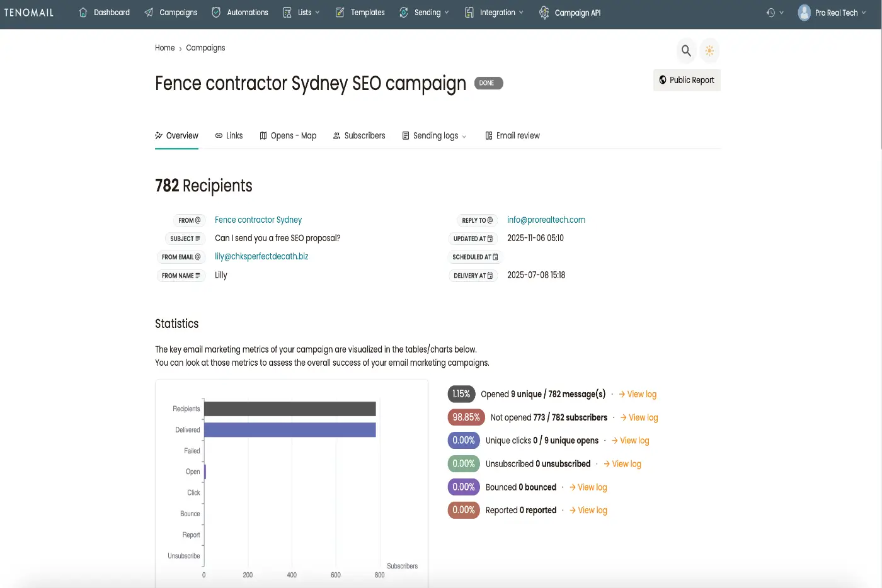Open the Public Report button

pos(687,80)
